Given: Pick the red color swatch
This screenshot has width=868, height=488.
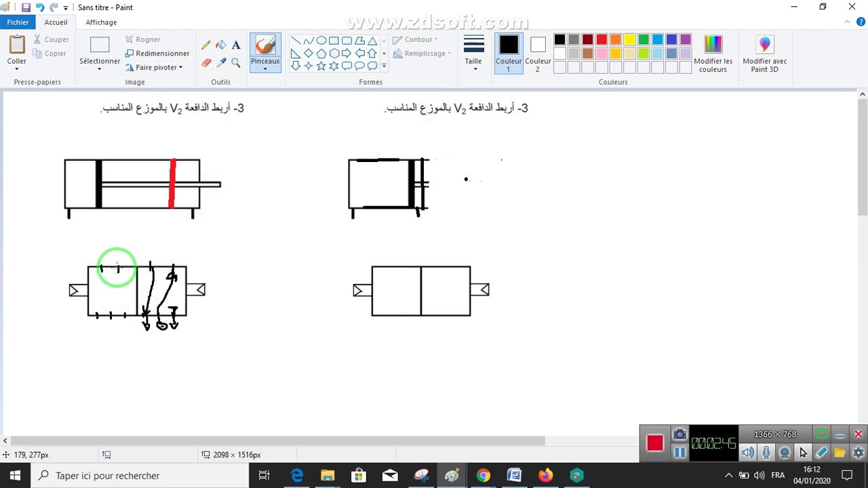Looking at the screenshot, I should [601, 40].
